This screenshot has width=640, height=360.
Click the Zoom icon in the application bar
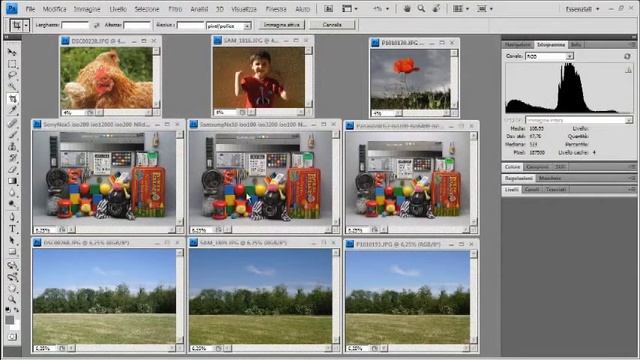(421, 9)
